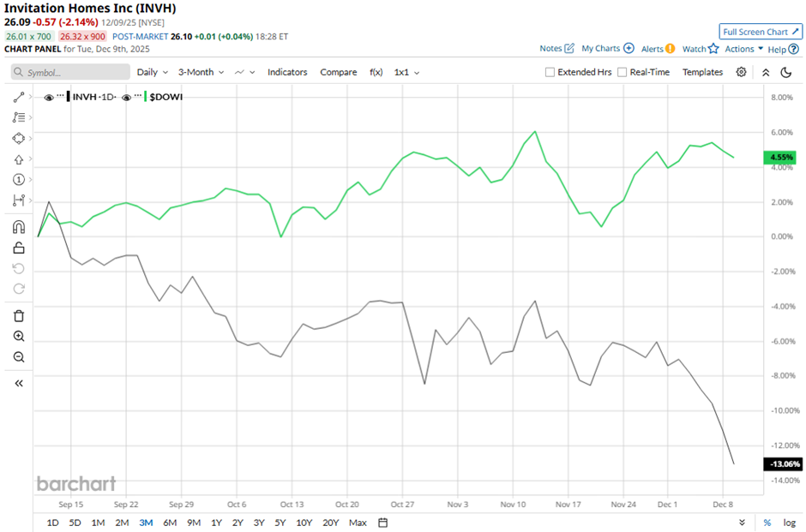Select the price measure tool
This screenshot has width=806, height=532.
pyautogui.click(x=19, y=200)
